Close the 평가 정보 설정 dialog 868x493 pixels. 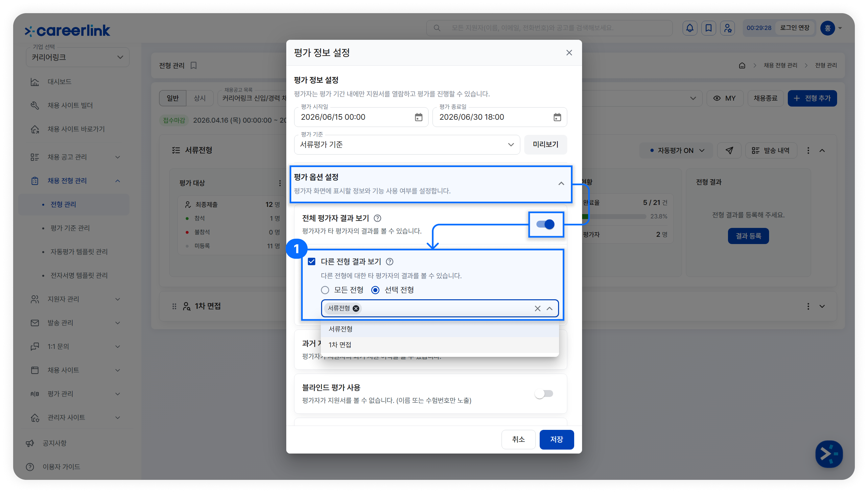(569, 53)
